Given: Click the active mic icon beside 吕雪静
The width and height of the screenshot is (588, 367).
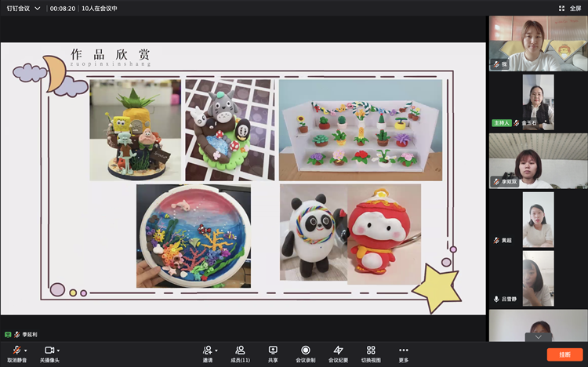Looking at the screenshot, I should point(496,299).
